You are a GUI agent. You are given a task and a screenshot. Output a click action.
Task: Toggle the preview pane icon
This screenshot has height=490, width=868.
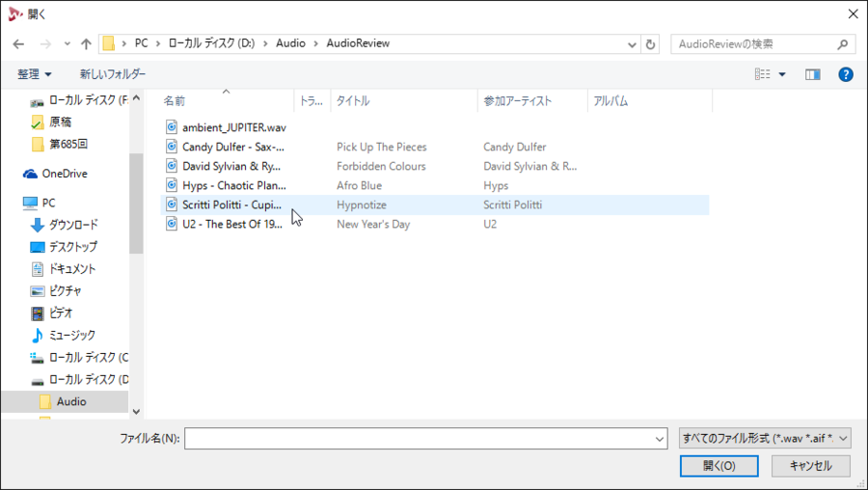(813, 74)
